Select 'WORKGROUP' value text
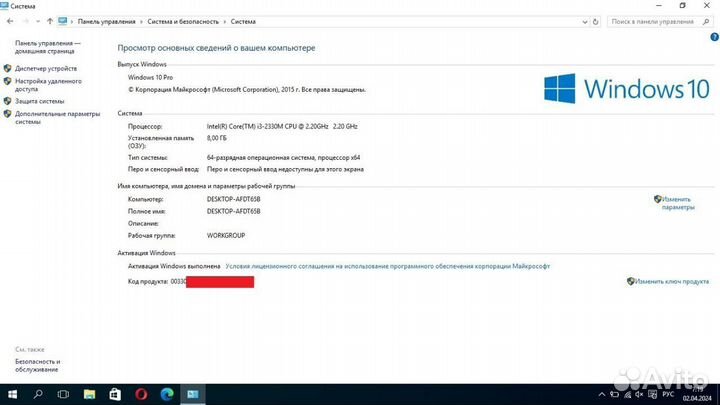Image resolution: width=720 pixels, height=405 pixels. point(226,236)
